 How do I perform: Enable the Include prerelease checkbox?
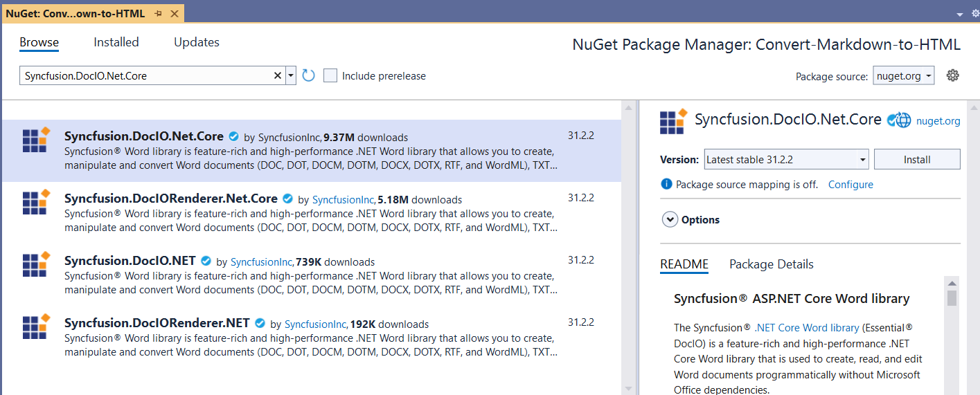[x=330, y=75]
